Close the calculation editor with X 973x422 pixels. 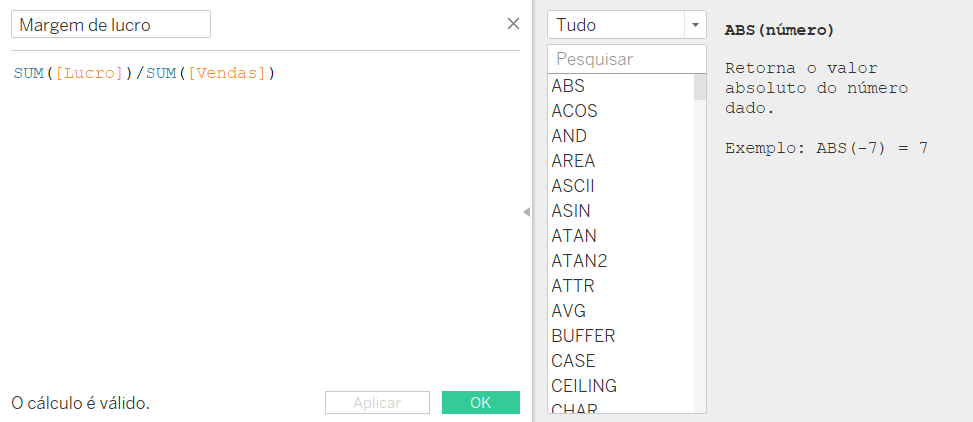click(513, 24)
